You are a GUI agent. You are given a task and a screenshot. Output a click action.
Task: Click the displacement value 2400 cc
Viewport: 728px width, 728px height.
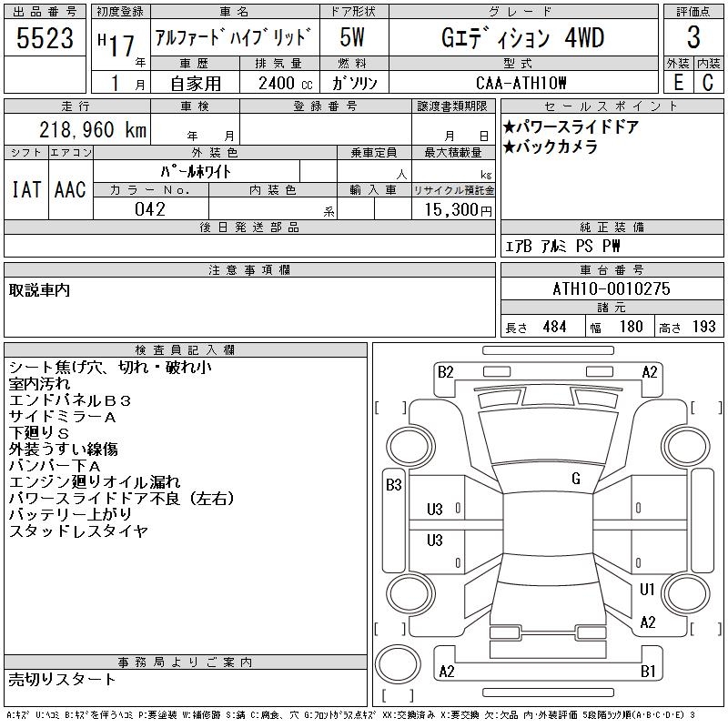tap(285, 84)
